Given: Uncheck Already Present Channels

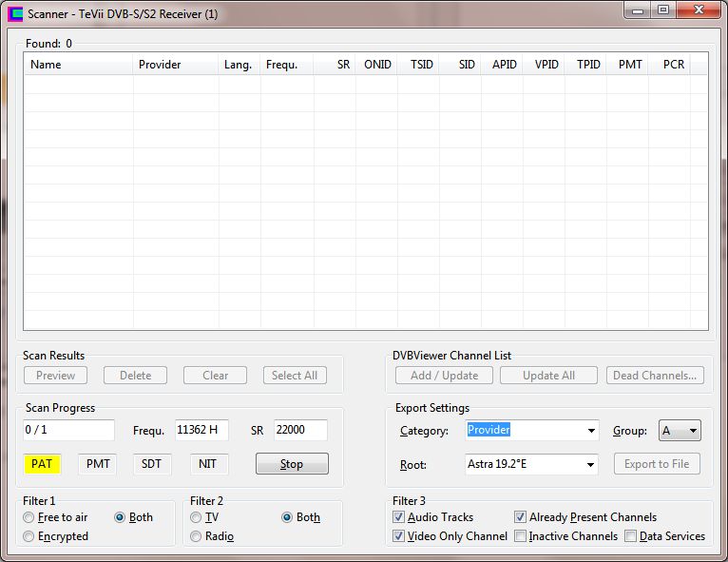Looking at the screenshot, I should point(521,517).
